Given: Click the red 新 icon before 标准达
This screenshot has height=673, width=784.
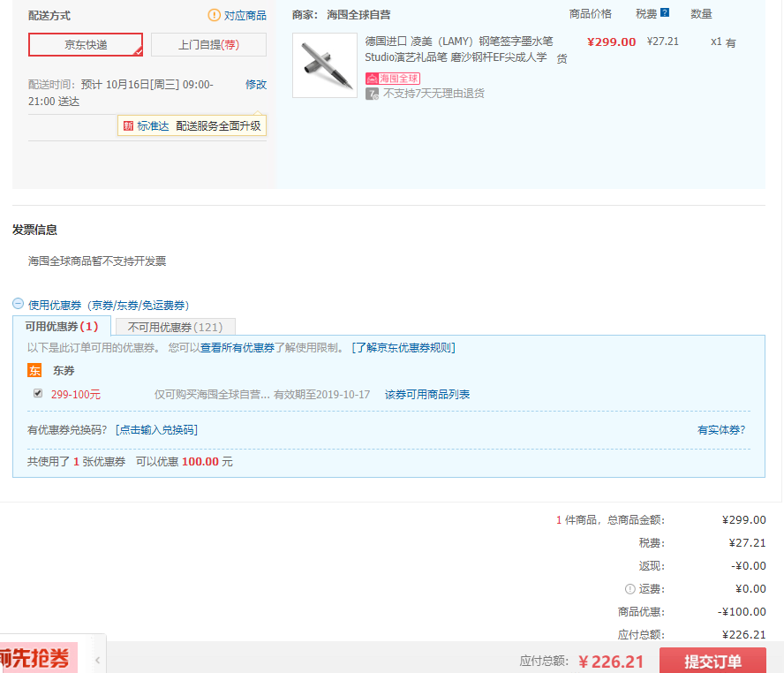Looking at the screenshot, I should tap(128, 126).
